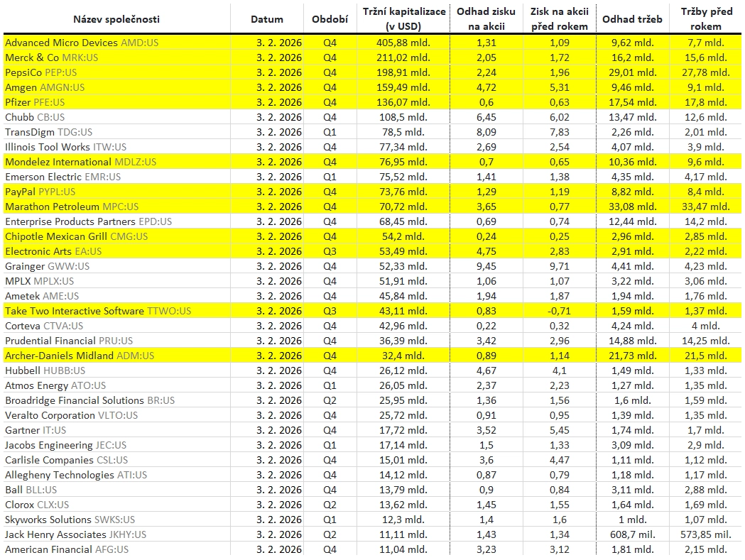The height and width of the screenshot is (560, 745).
Task: Click the PayPal PYPL:US company name
Action: [40, 192]
